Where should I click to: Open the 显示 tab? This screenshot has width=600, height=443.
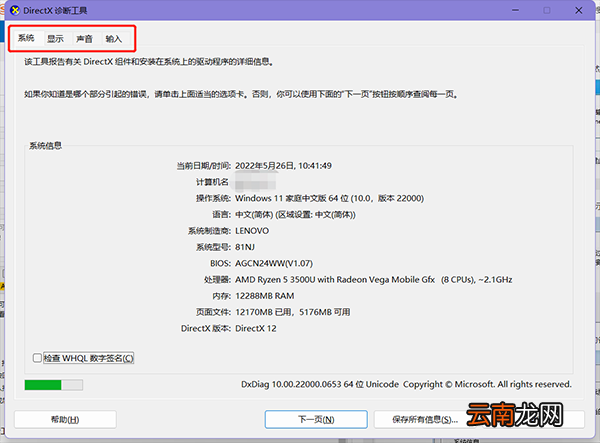pyautogui.click(x=55, y=39)
